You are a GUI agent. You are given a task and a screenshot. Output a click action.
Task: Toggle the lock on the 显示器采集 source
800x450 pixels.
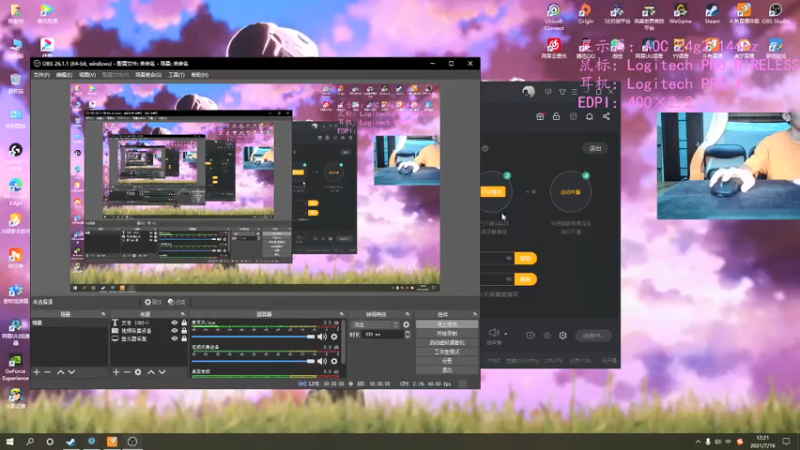(184, 338)
